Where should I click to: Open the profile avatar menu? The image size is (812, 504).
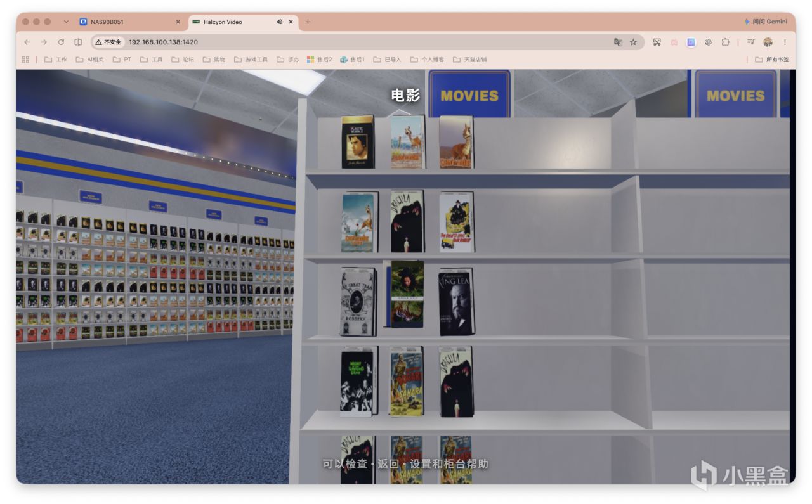pos(768,42)
